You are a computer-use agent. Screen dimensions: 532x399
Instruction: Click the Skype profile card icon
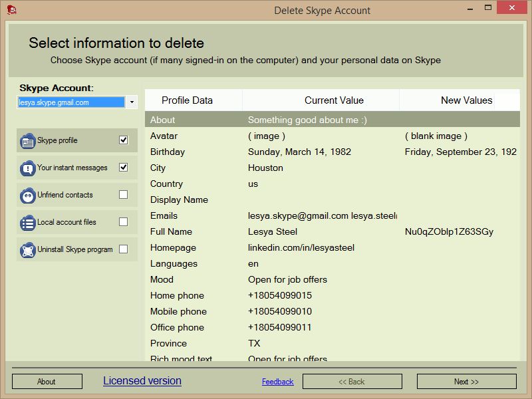[27, 141]
